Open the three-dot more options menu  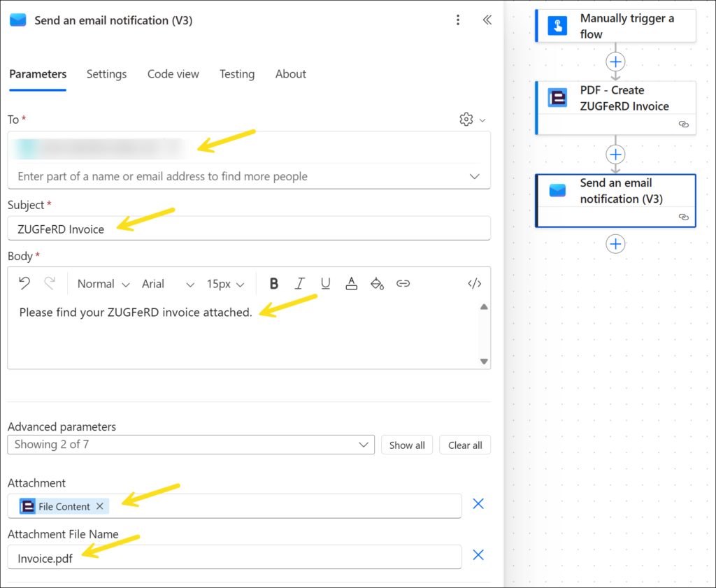458,20
